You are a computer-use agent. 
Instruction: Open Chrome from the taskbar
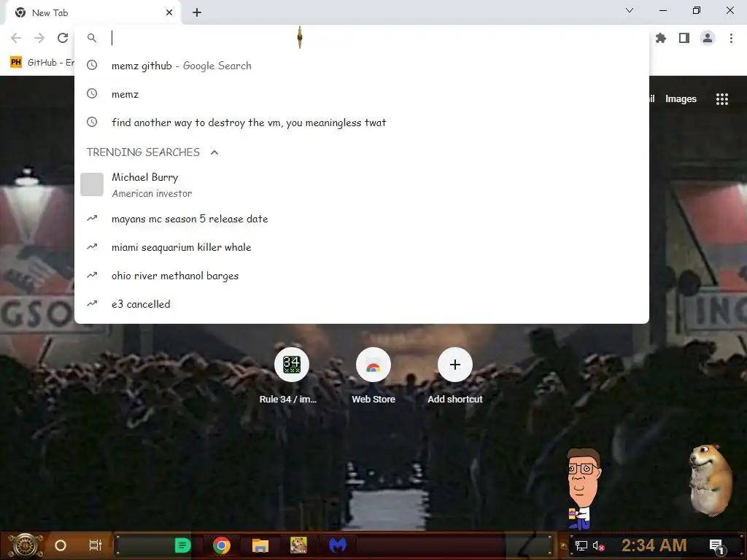pyautogui.click(x=222, y=545)
